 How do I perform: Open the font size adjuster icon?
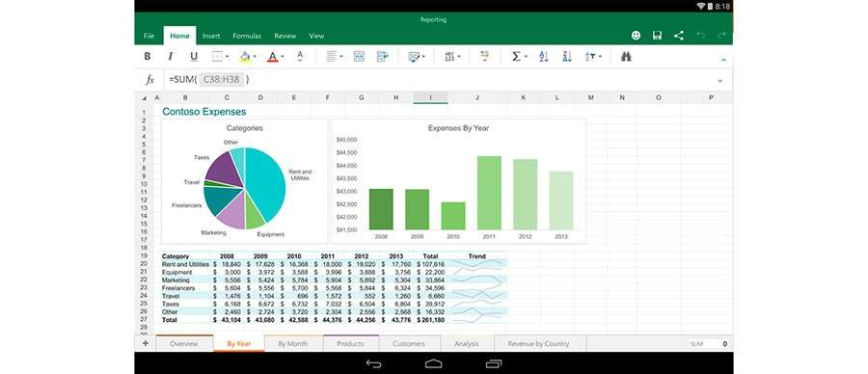(x=300, y=56)
